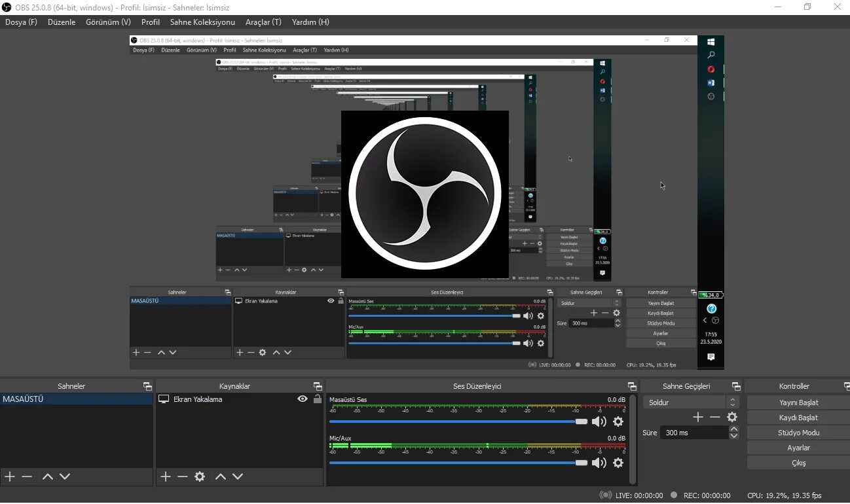This screenshot has height=504, width=850.
Task: Remove selected scene with minus icon
Action: pos(27,477)
